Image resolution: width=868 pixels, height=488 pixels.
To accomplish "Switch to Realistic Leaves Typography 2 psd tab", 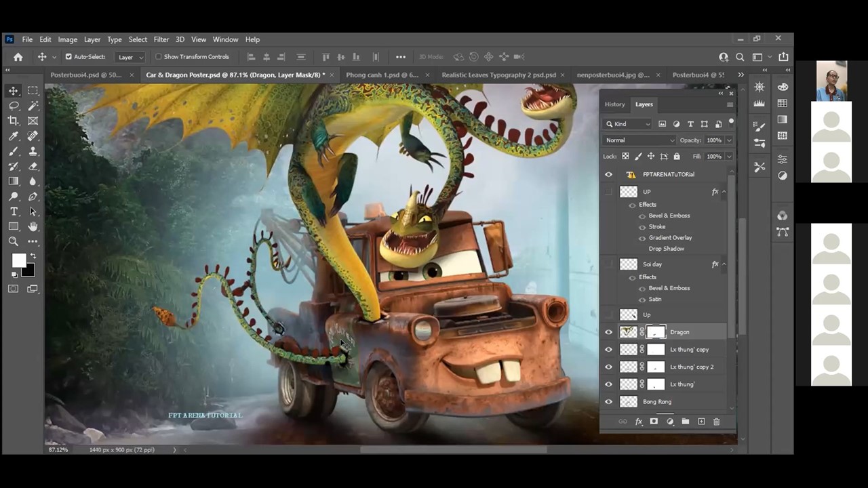I will click(498, 75).
